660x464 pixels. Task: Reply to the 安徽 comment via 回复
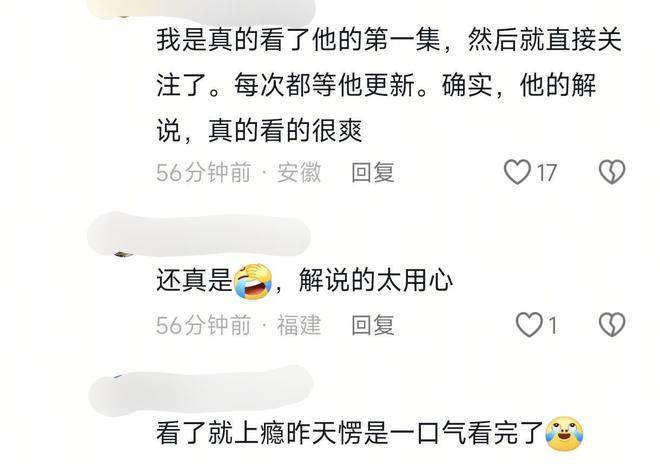click(373, 173)
